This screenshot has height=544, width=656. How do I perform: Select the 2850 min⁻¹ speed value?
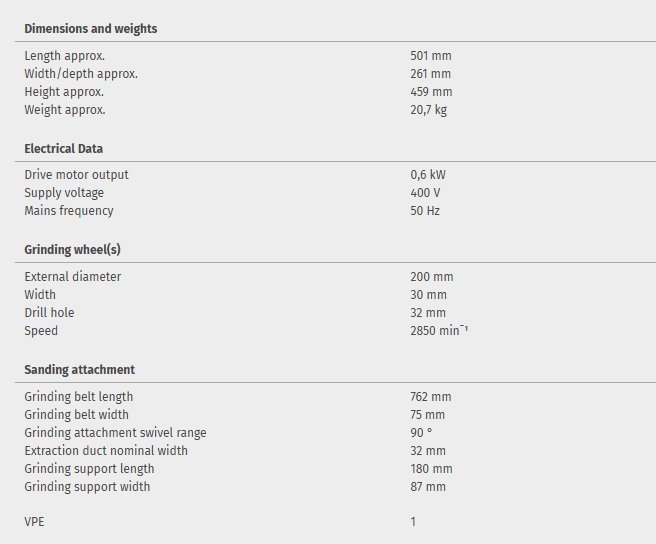click(439, 331)
